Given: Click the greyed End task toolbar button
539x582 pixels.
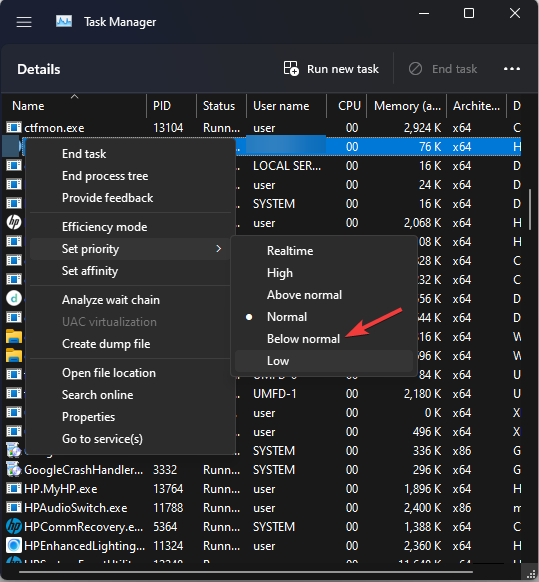Looking at the screenshot, I should tap(443, 69).
